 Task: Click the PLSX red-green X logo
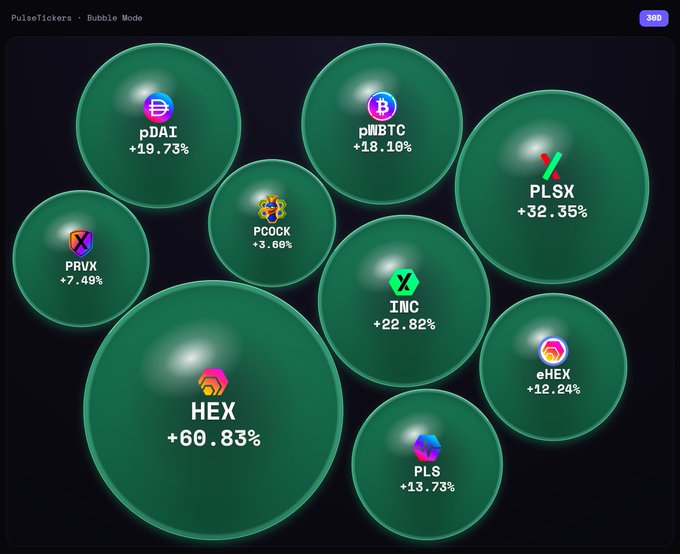552,166
